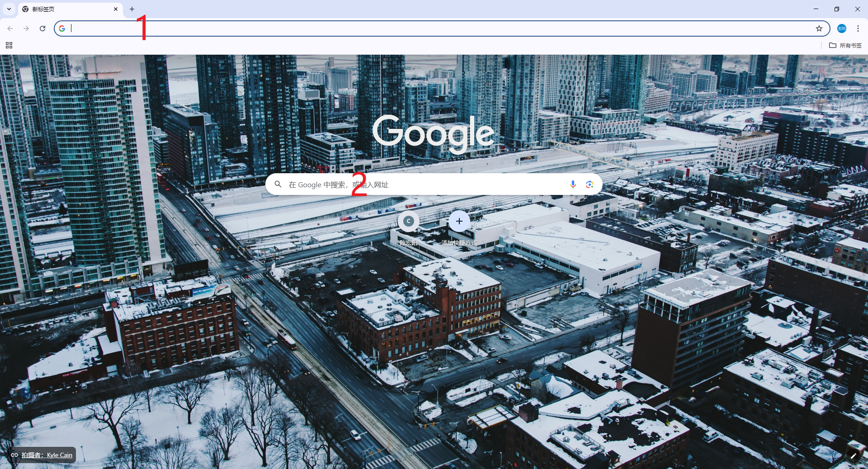Focus the browser address bar
The width and height of the screenshot is (868, 469).
click(x=442, y=28)
